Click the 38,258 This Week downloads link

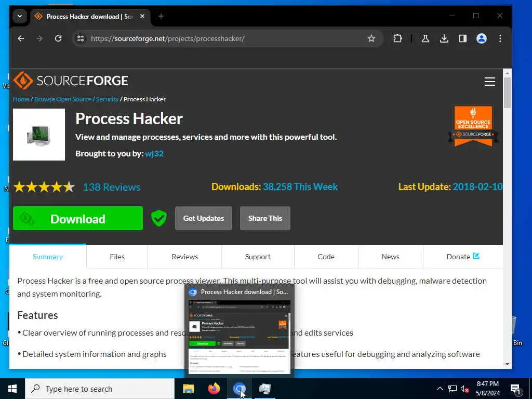(300, 187)
